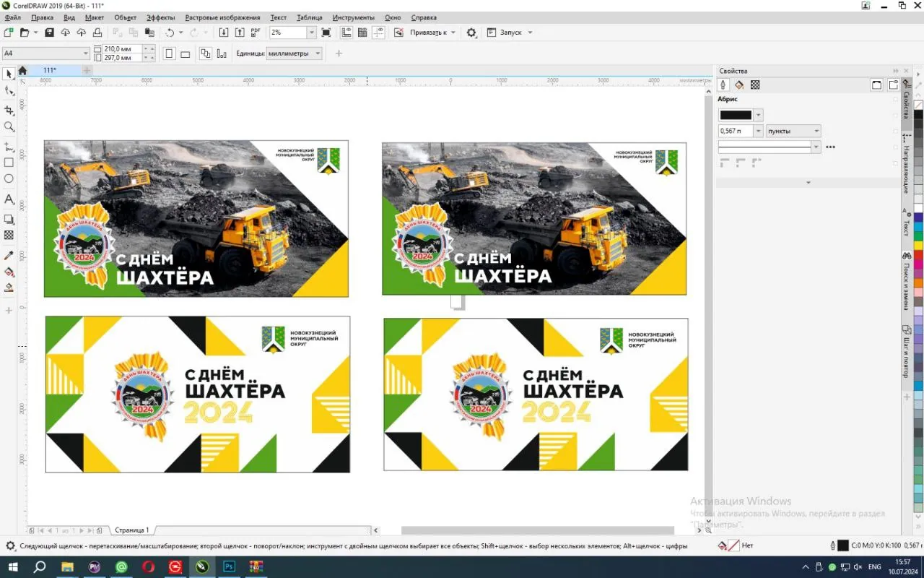The image size is (924, 578).
Task: Select the Страница 1 page tab
Action: pyautogui.click(x=132, y=530)
